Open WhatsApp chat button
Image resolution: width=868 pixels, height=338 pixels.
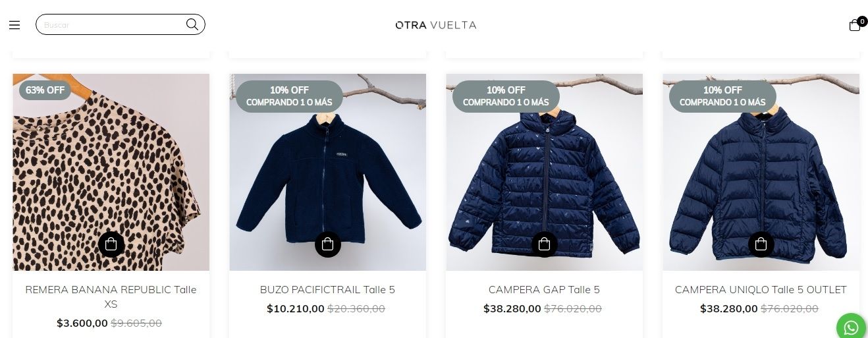[x=851, y=327]
